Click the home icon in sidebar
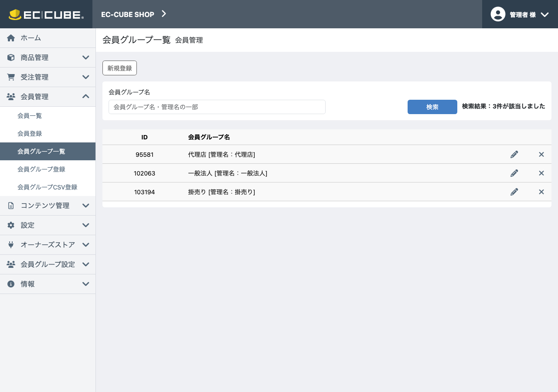The image size is (558, 392). 11,38
